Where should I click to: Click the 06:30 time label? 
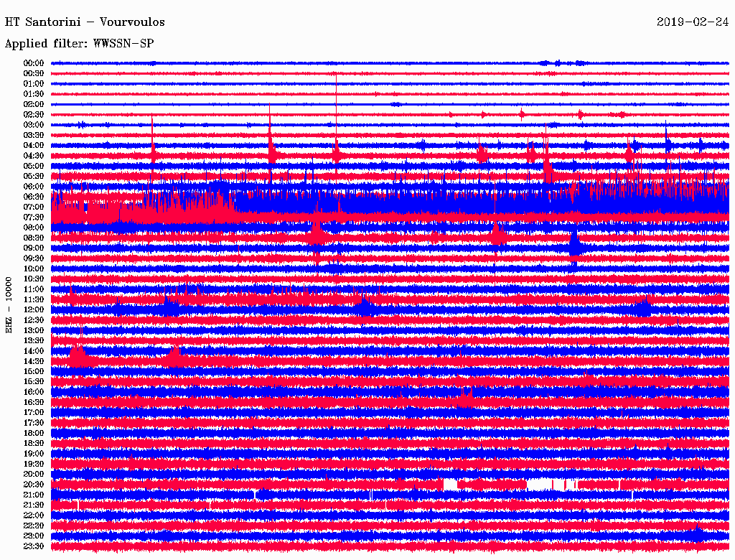(33, 197)
